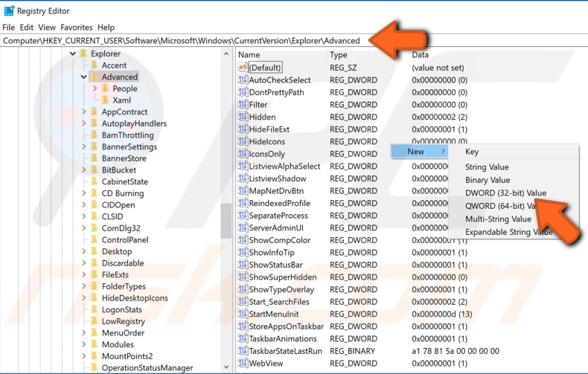Click the ShowInfoTip value icon
This screenshot has height=374, width=588.
[243, 253]
